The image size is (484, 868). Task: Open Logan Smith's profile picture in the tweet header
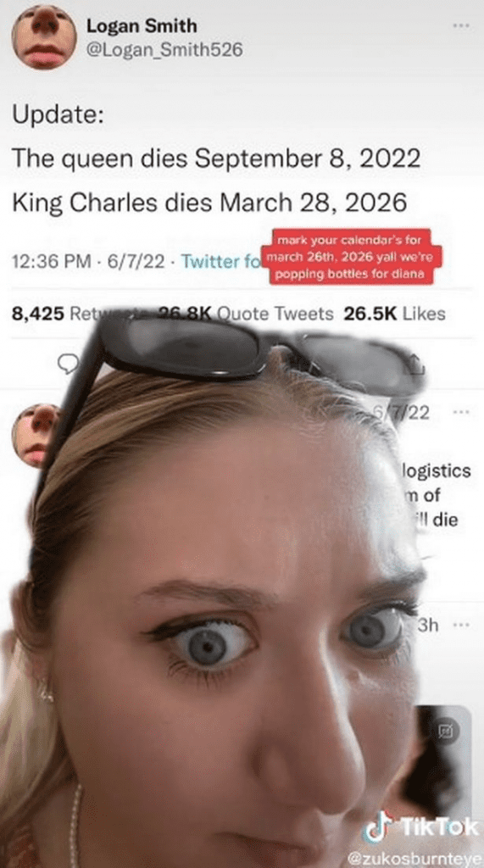[x=44, y=37]
